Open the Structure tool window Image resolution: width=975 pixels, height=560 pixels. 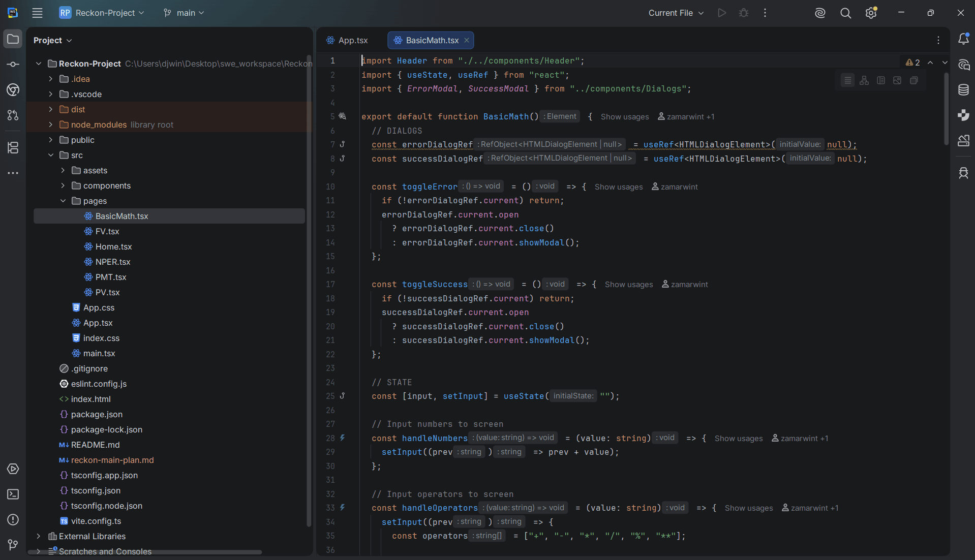coord(13,147)
